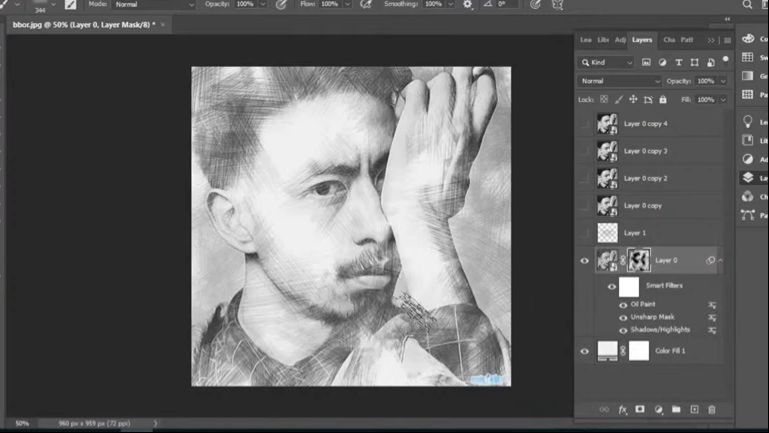769x433 pixels.
Task: Open Unsharp Mask filter blending options
Action: tap(712, 317)
